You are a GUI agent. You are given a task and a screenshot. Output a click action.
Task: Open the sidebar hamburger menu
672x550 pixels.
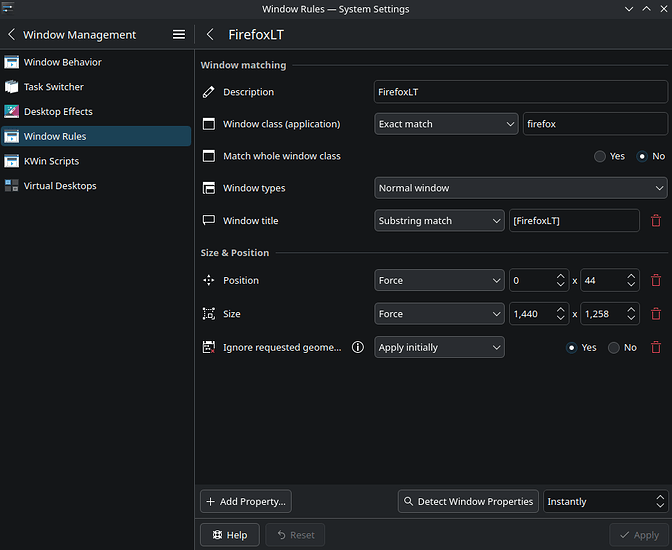pyautogui.click(x=179, y=34)
